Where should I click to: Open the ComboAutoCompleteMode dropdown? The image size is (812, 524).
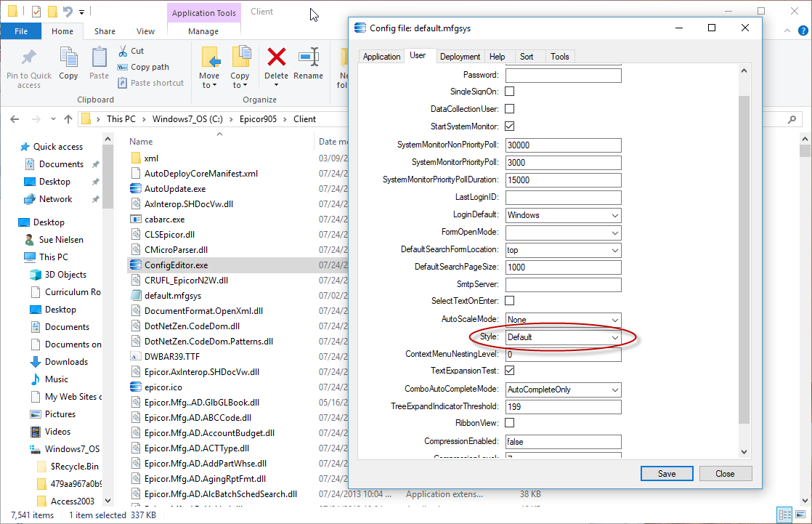point(614,390)
